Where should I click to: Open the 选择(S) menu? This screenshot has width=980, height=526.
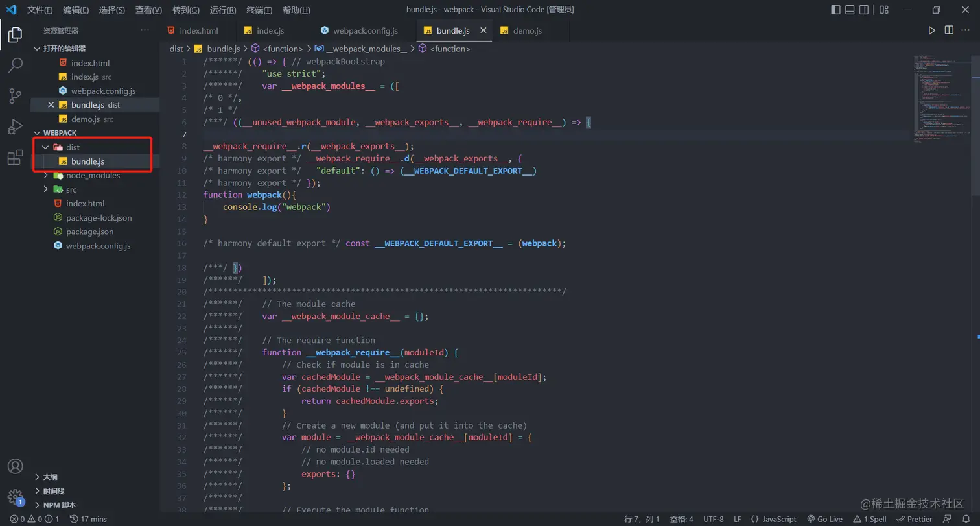click(113, 10)
